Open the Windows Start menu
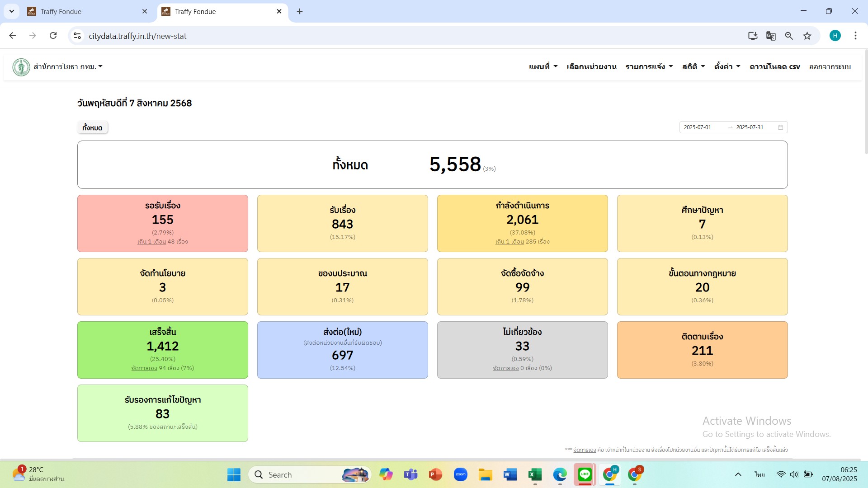868x488 pixels. [234, 474]
